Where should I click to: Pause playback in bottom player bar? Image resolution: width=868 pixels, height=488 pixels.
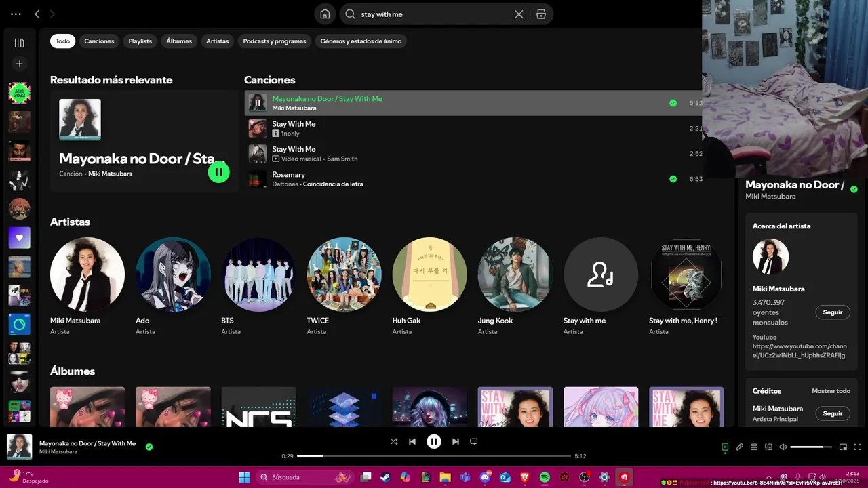434,441
